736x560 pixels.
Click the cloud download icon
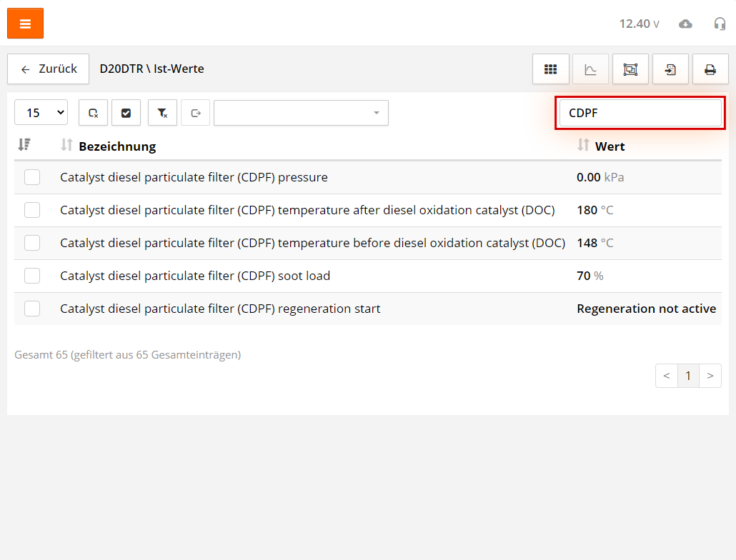[x=685, y=24]
